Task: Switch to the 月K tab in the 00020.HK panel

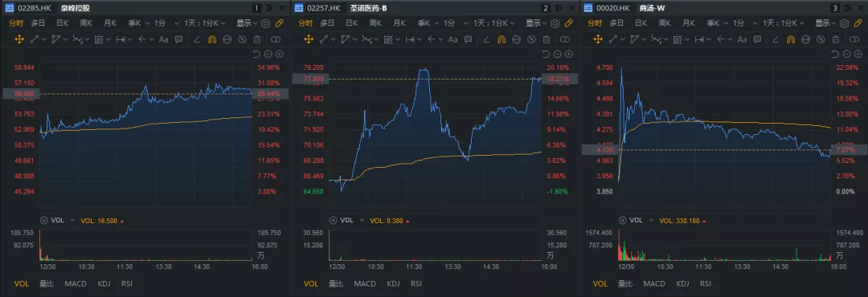Action: pos(689,23)
